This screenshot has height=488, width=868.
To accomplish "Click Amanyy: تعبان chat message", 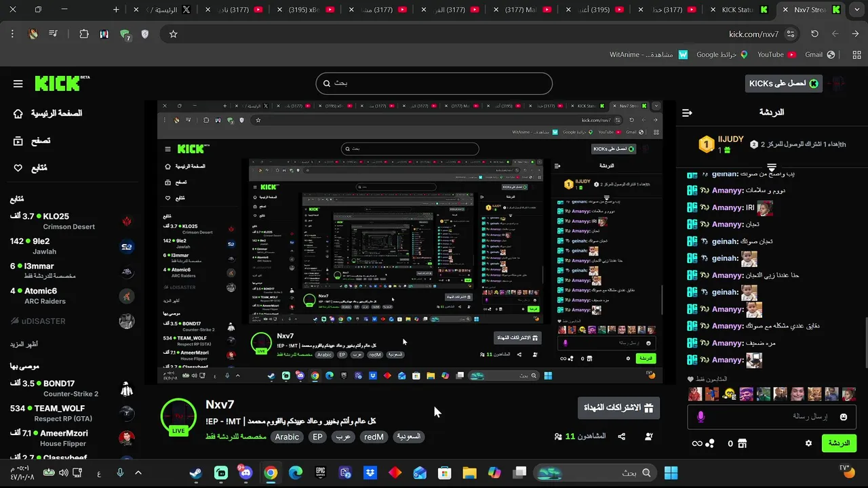I will 723,224.
